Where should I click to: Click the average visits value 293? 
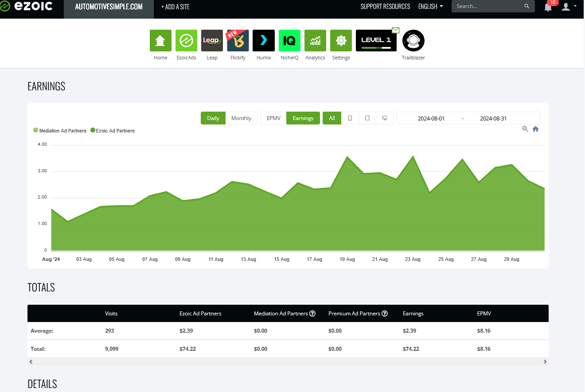(109, 331)
